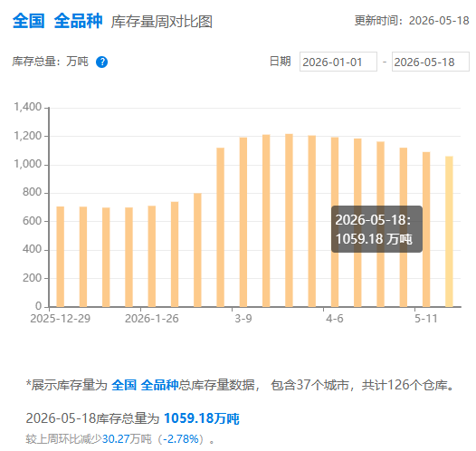Screen dimensions: 476x451
Task: Click 全国 link in the footnote text
Action: pyautogui.click(x=124, y=385)
